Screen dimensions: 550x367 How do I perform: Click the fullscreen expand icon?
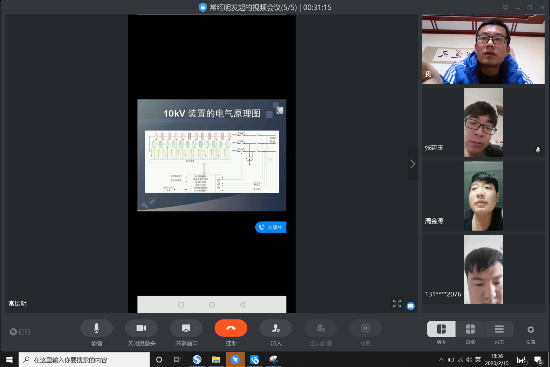coord(397,304)
